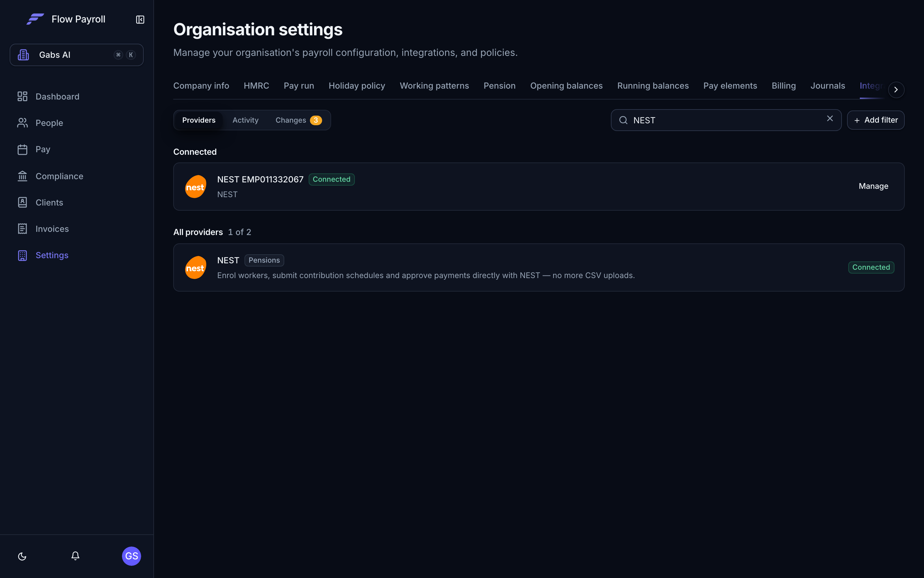Click Connected status on NEST provider row
Viewport: 924px width, 578px height.
pyautogui.click(x=871, y=267)
